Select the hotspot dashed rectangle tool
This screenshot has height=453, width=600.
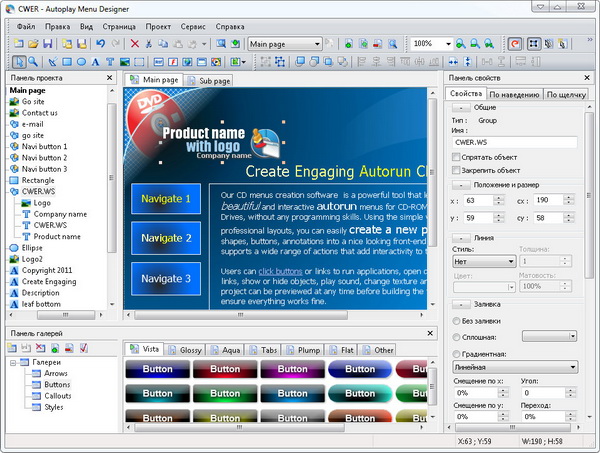click(139, 62)
